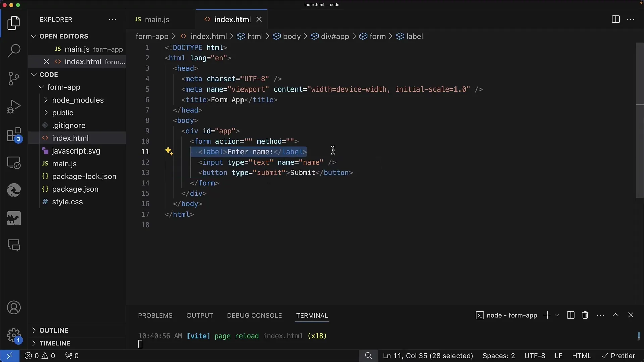Switch to the OUTPUT tab
Screen dimensions: 644x362
coord(200,315)
